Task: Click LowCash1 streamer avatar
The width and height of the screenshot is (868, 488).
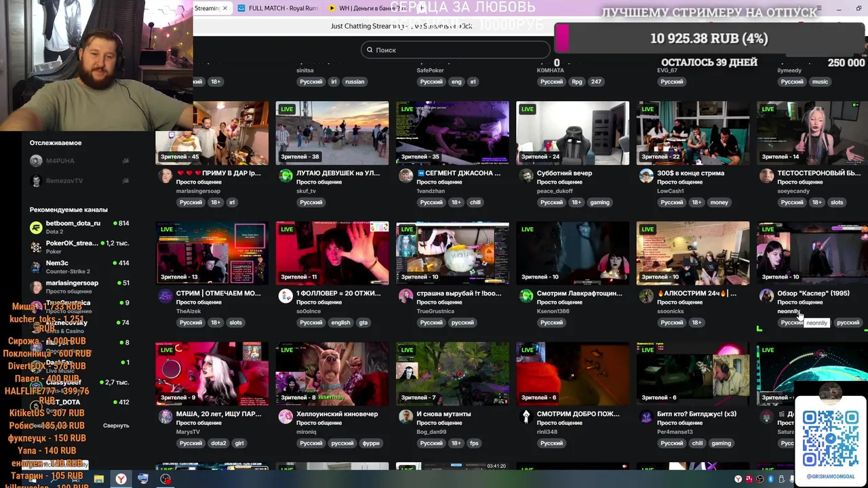Action: pos(646,176)
